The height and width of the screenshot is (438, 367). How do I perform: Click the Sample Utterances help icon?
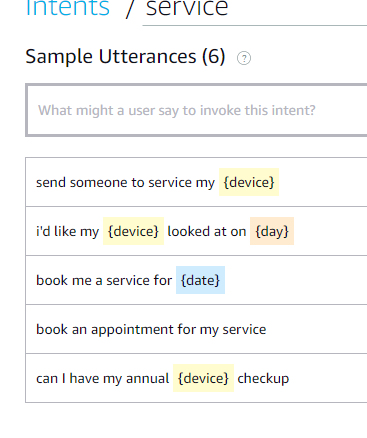[244, 58]
